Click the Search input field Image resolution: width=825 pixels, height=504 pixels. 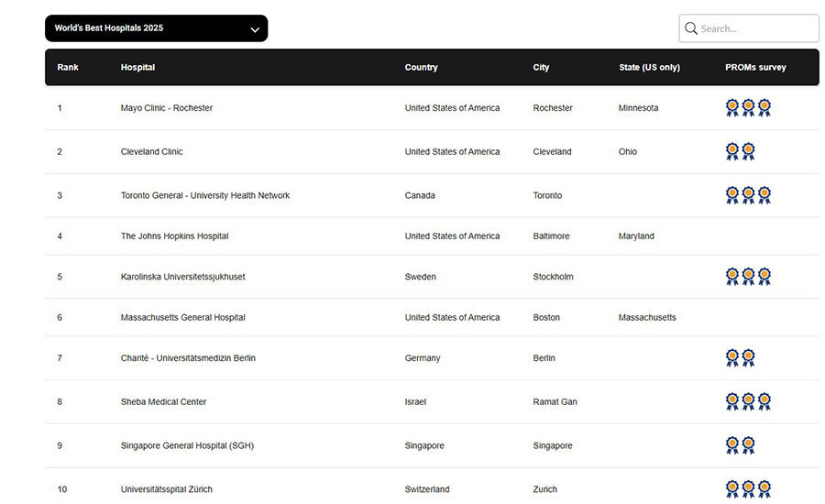pyautogui.click(x=749, y=28)
